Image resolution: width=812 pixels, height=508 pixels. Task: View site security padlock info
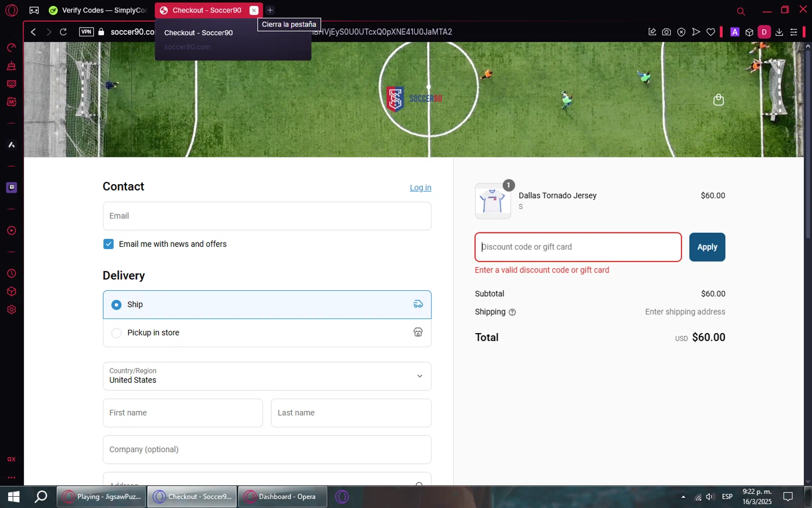pos(101,32)
